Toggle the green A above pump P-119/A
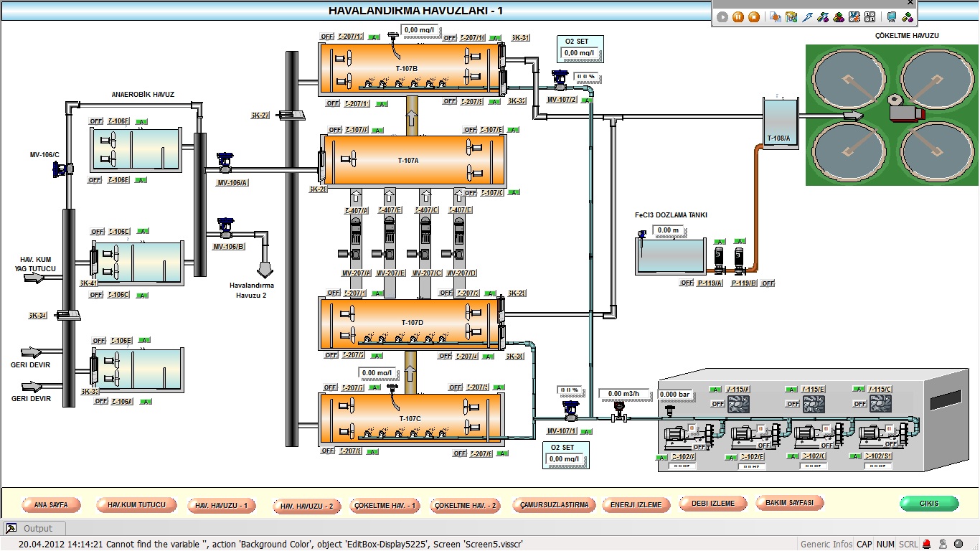The width and height of the screenshot is (980, 551). 720,241
